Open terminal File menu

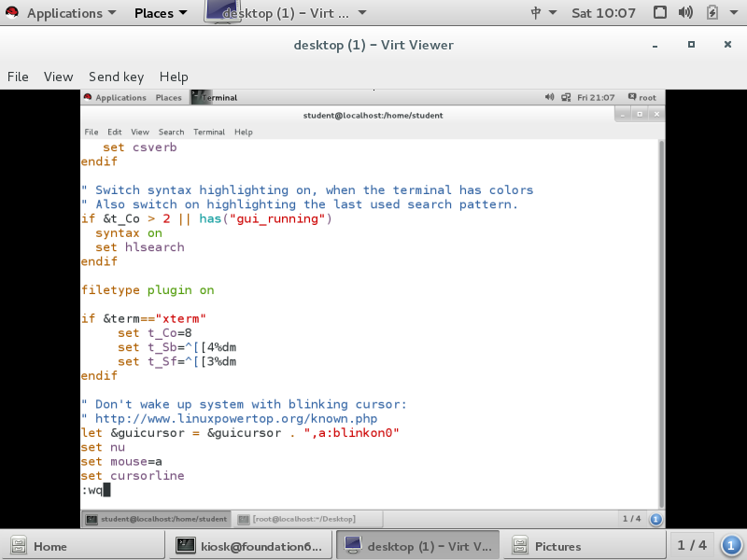92,132
